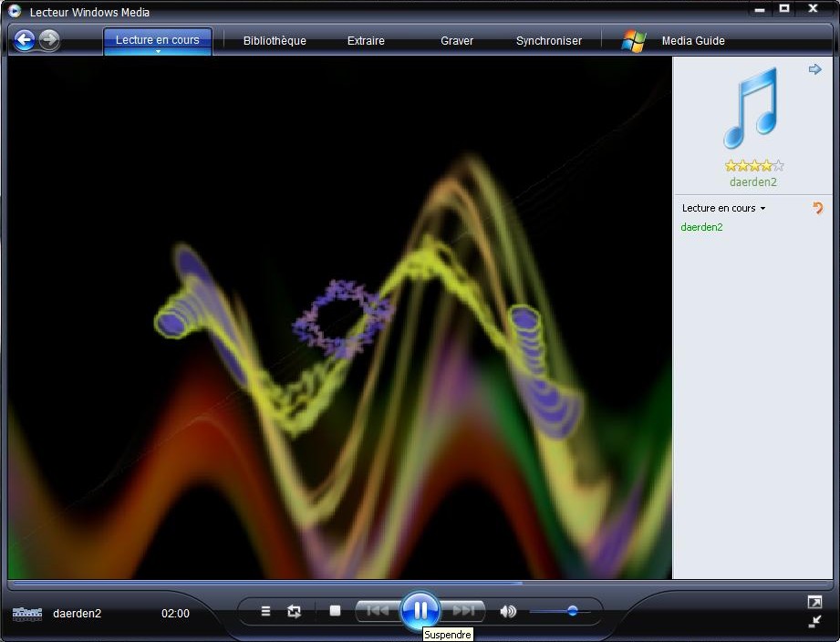Clear the list pane with the orange arrow
840x642 pixels.
pos(817,208)
